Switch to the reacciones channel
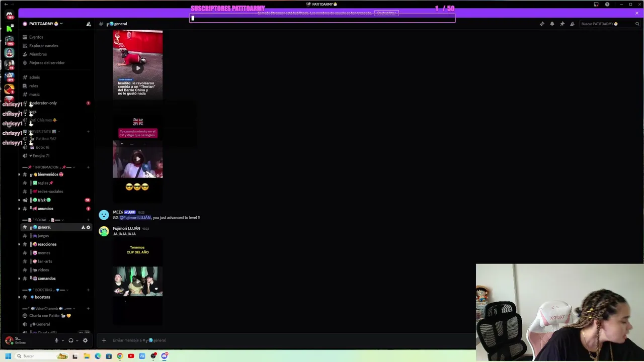The height and width of the screenshot is (362, 644). pyautogui.click(x=56, y=244)
